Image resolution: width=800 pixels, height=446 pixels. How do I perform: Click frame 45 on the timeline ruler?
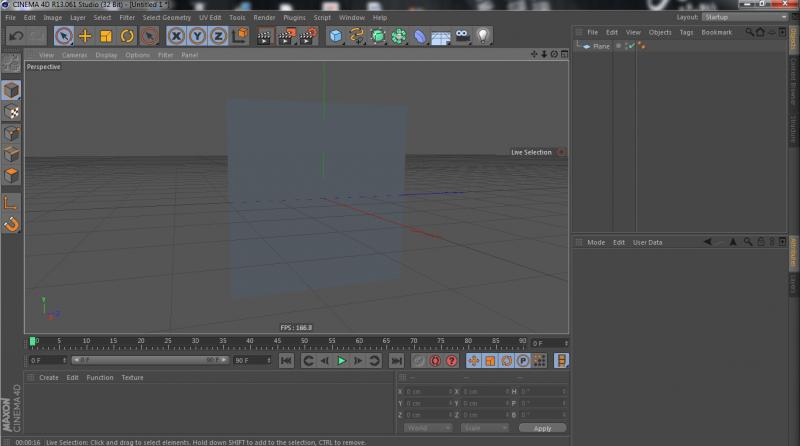pos(276,341)
